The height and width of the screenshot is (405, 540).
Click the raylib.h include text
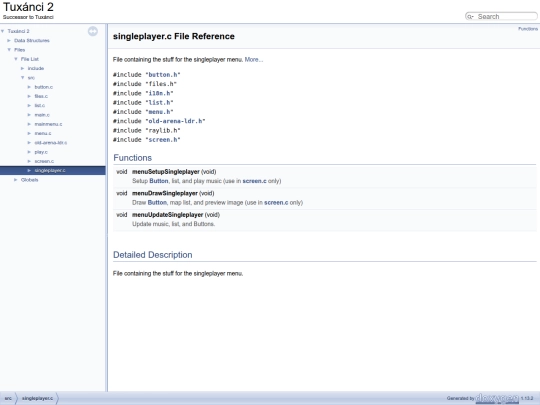coord(164,131)
